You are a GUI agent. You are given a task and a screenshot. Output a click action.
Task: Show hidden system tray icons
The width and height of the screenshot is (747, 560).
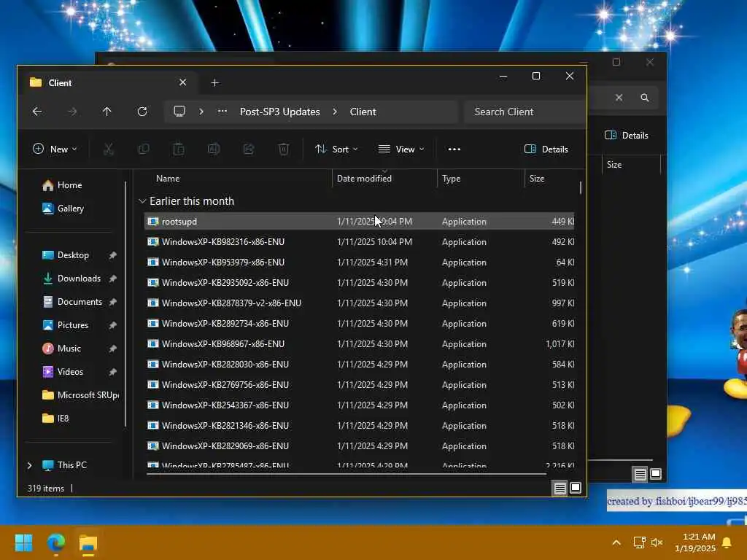(x=616, y=542)
